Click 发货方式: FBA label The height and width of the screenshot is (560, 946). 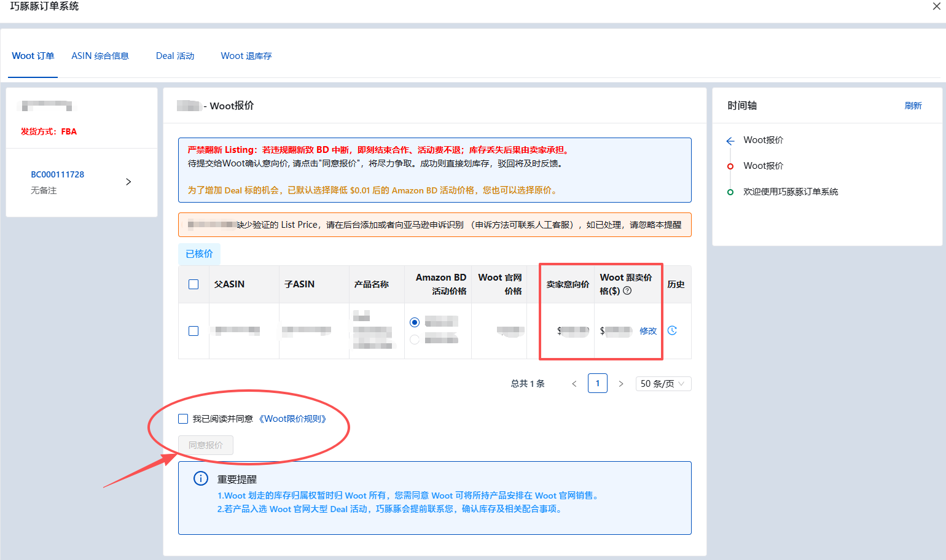point(49,131)
